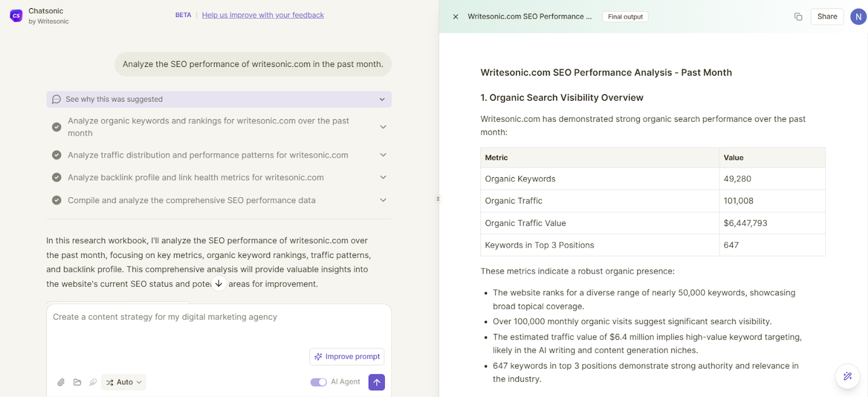This screenshot has width=868, height=397.
Task: Toggle the AI Agent switch
Action: coord(318,382)
